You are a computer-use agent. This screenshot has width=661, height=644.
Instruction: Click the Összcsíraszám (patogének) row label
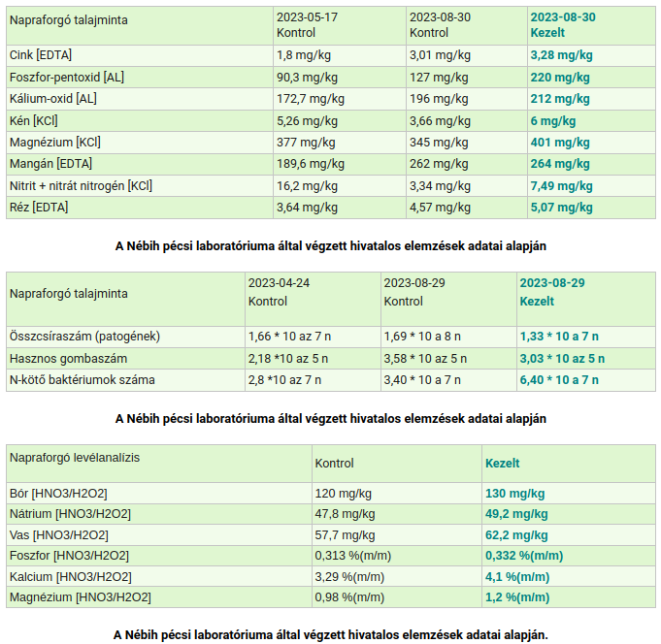click(83, 336)
